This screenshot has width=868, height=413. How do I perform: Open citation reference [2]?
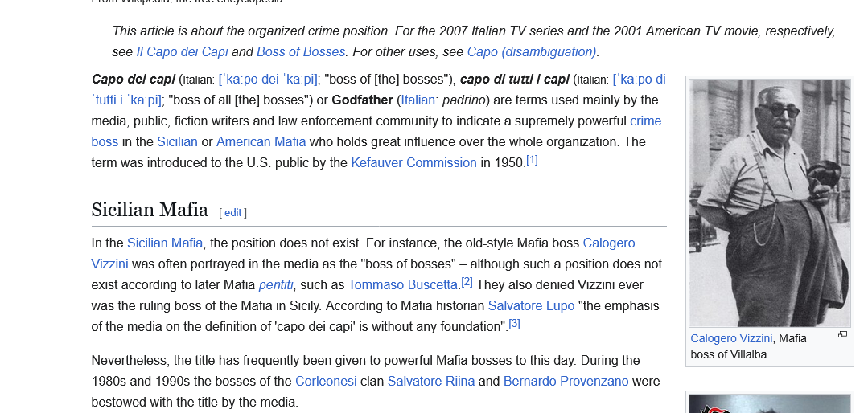(467, 282)
